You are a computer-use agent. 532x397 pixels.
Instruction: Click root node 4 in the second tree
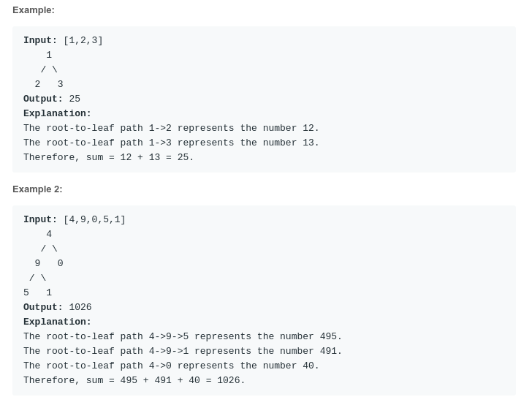tap(49, 234)
